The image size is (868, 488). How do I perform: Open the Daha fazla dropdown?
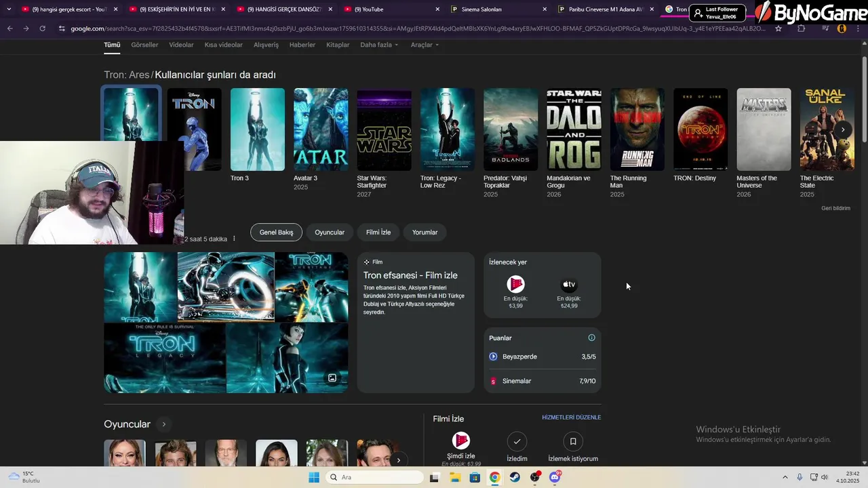pyautogui.click(x=379, y=45)
